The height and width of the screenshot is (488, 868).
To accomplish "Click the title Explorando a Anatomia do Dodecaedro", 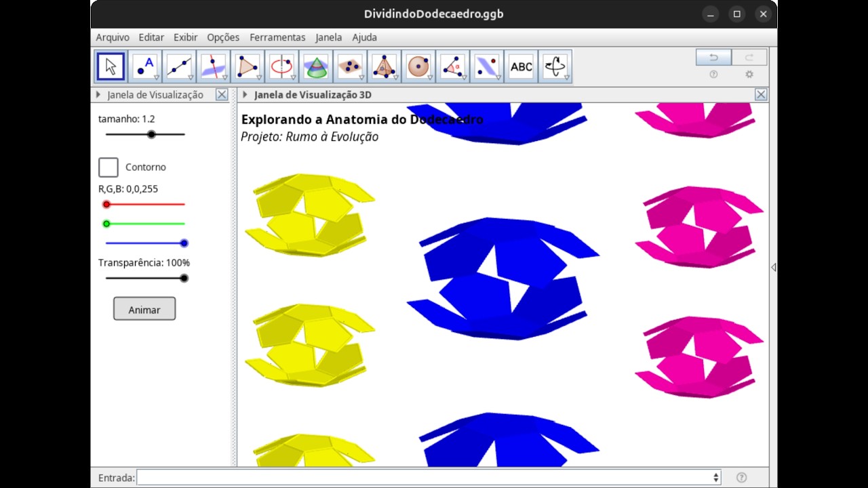I will point(362,119).
